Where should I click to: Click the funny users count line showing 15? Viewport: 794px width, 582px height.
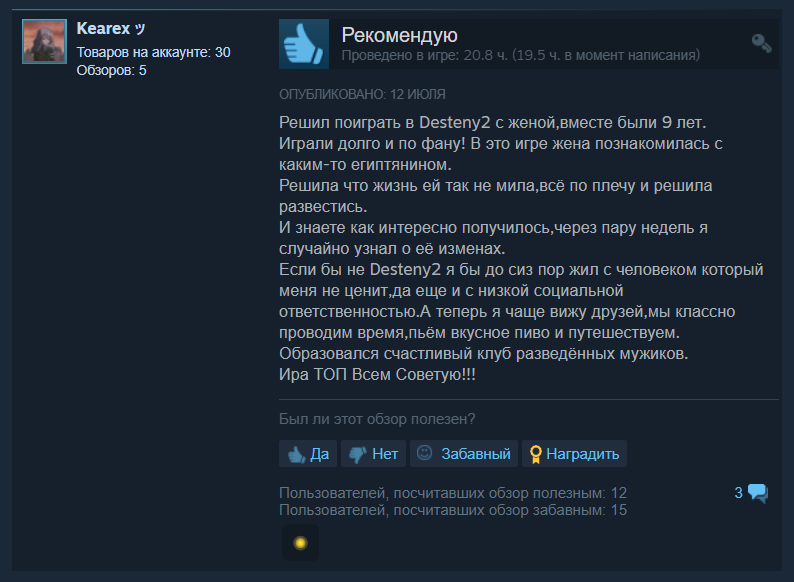click(x=453, y=510)
